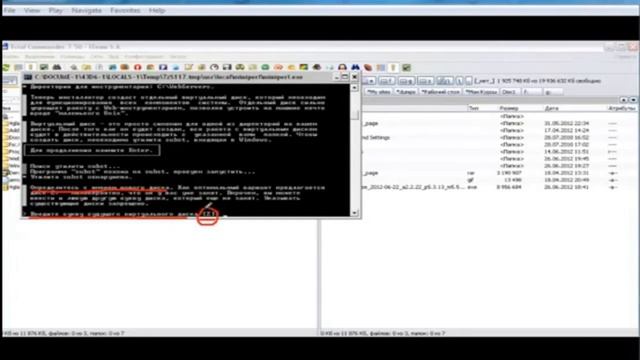Switch to the *Рабочий стол tab
The height and width of the screenshot is (360, 640).
440,92
